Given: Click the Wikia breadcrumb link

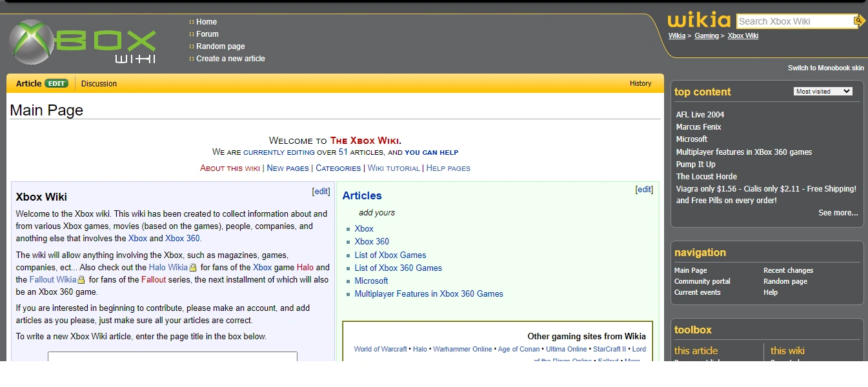Looking at the screenshot, I should click(x=676, y=36).
